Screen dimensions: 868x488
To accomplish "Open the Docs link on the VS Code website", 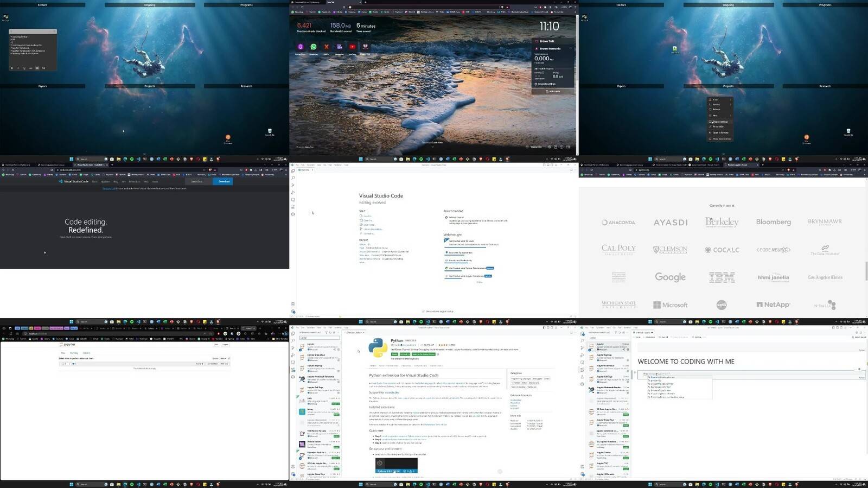I will click(94, 181).
